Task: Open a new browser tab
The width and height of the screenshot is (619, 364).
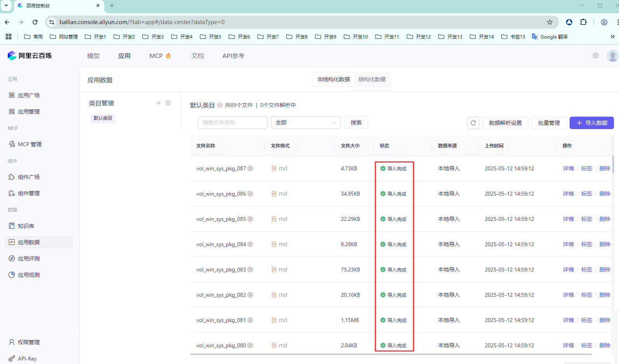Action: point(112,5)
